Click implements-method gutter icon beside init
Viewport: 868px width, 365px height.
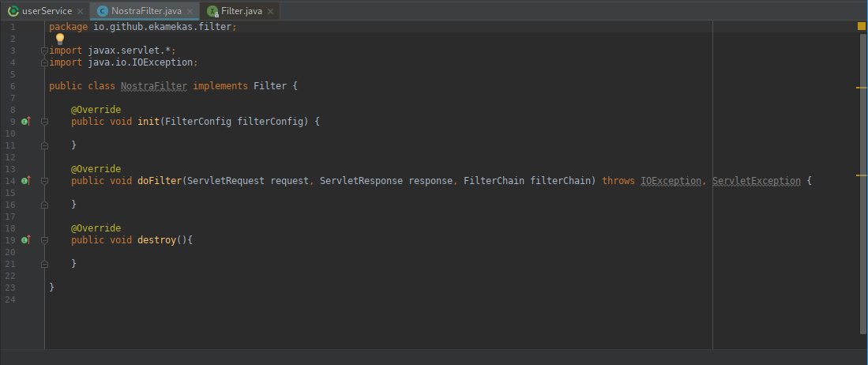(26, 122)
